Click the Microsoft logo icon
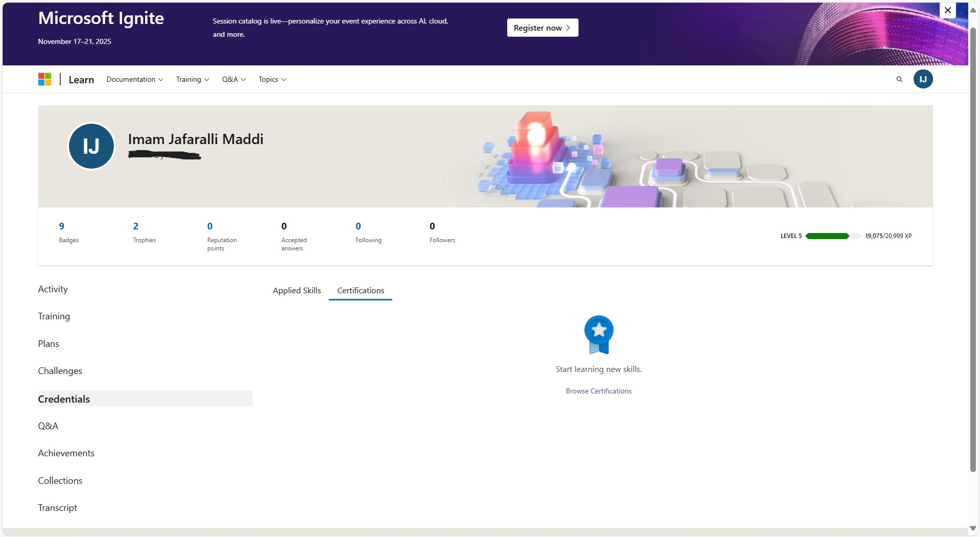Image resolution: width=980 pixels, height=537 pixels. tap(45, 79)
